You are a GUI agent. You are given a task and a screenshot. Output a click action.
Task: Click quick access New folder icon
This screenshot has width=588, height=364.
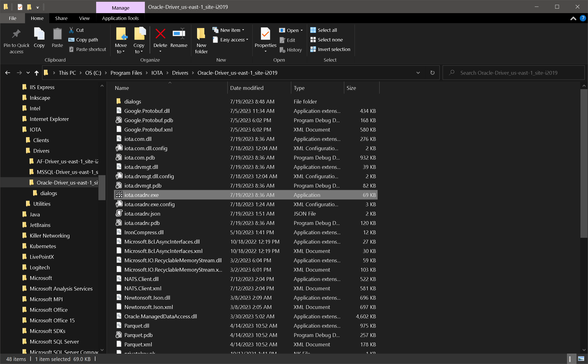[x=29, y=7]
